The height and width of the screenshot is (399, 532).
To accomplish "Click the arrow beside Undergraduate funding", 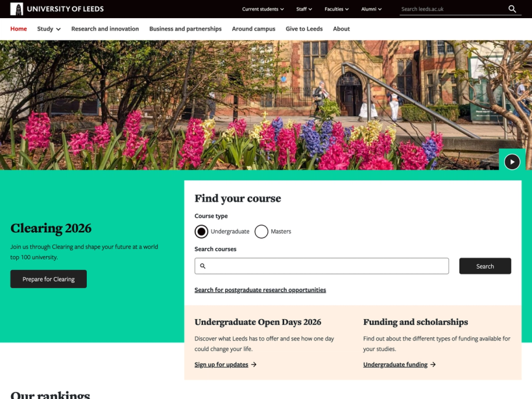I will [433, 365].
